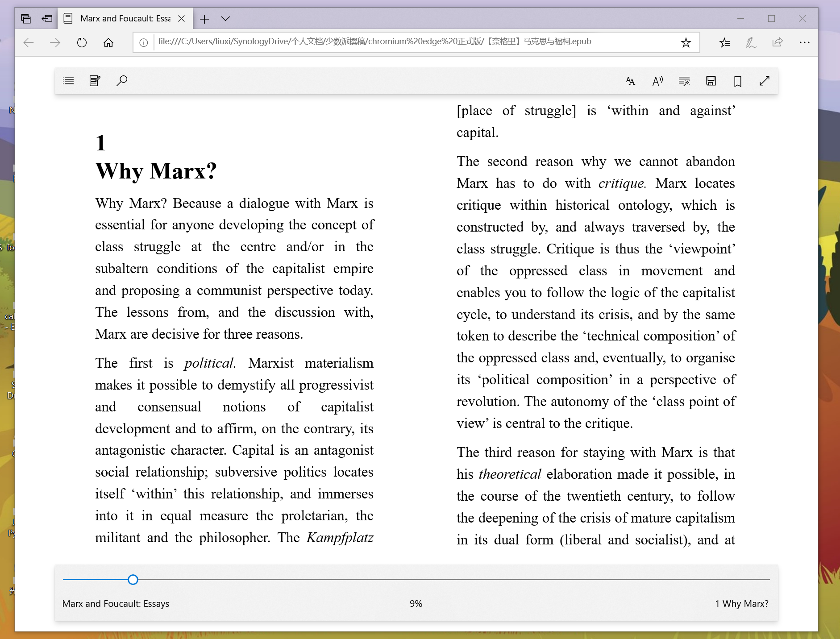This screenshot has width=840, height=639.
Task: Search the book with magnifier icon
Action: (122, 81)
